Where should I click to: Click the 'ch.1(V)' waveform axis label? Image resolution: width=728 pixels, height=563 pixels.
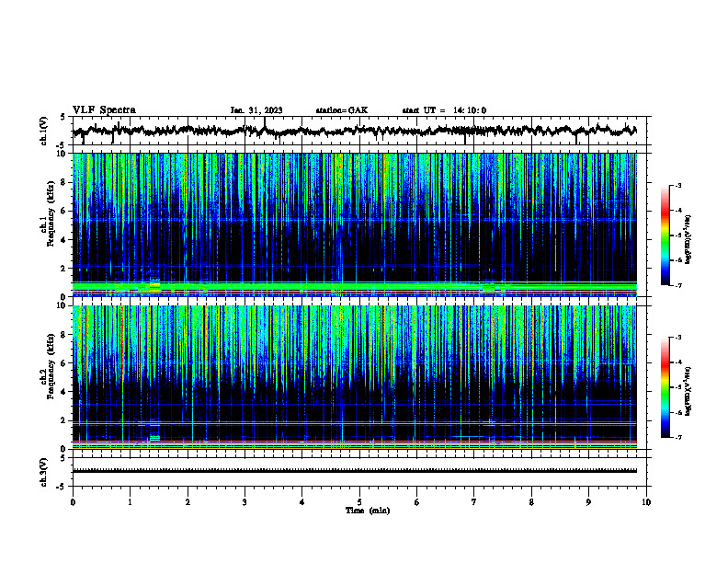tap(44, 131)
